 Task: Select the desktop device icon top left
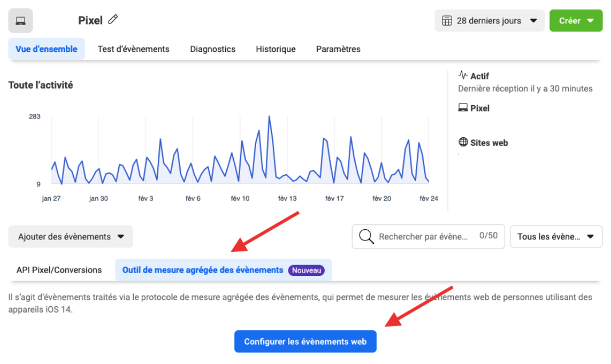pyautogui.click(x=20, y=20)
